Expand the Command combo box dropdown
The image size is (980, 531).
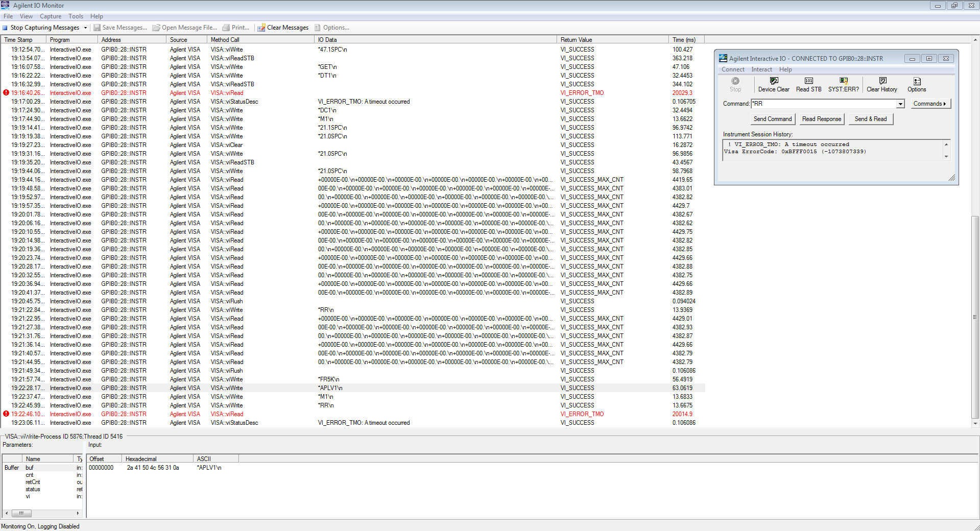coord(901,104)
